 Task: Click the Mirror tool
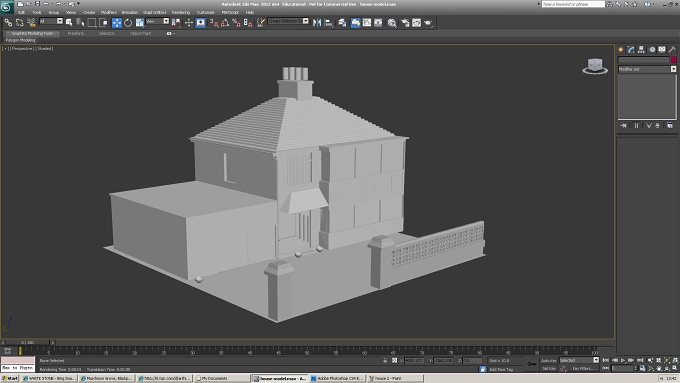click(317, 23)
